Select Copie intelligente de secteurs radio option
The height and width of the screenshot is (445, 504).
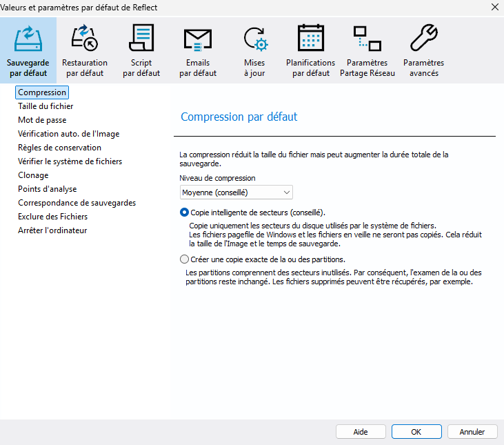click(184, 212)
